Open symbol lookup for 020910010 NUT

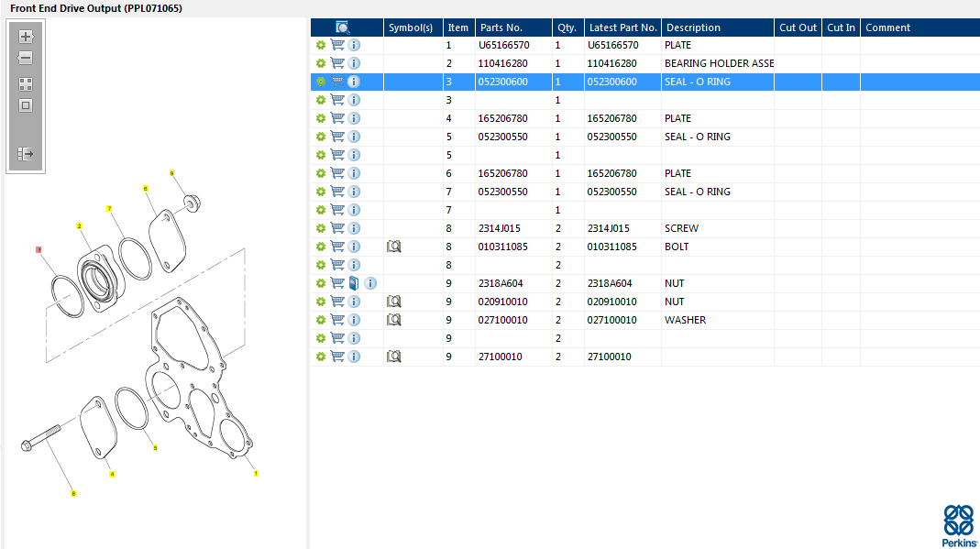[394, 301]
